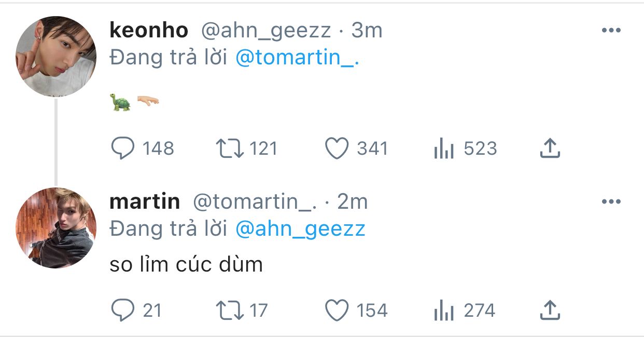Reply to martin's tweet with 21 replies
The height and width of the screenshot is (337, 644).
pos(123,311)
